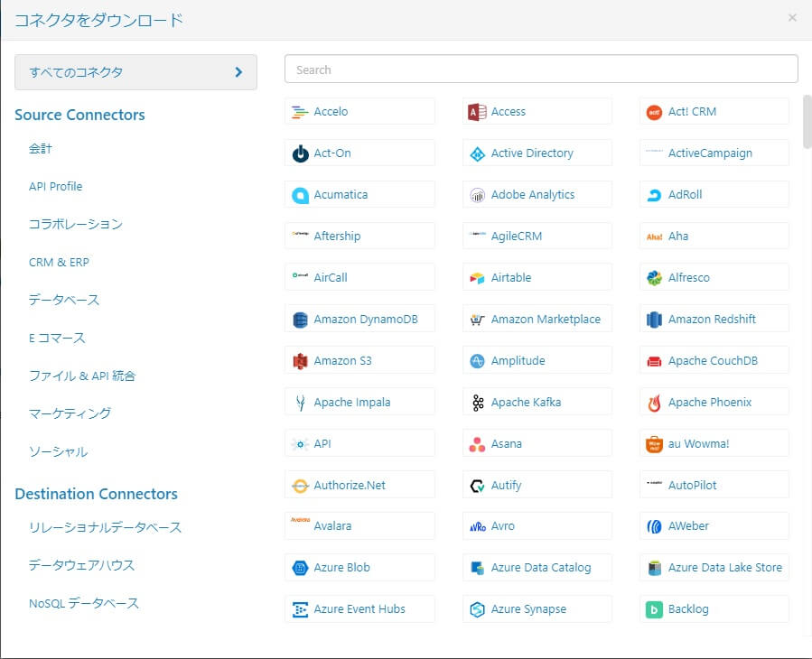Close the コネクタをダウンロード dialog
This screenshot has height=659, width=812.
tap(792, 18)
